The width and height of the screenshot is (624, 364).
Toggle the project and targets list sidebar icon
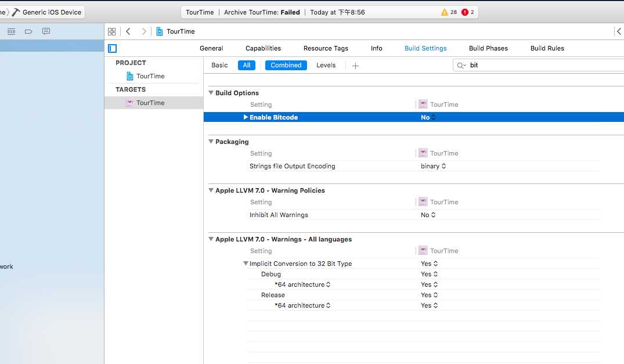[112, 49]
